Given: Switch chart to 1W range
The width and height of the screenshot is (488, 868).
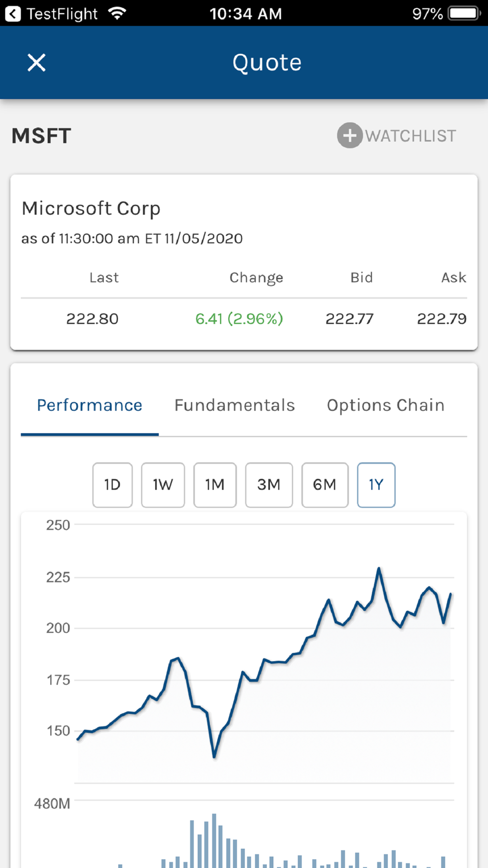Looking at the screenshot, I should (x=163, y=485).
